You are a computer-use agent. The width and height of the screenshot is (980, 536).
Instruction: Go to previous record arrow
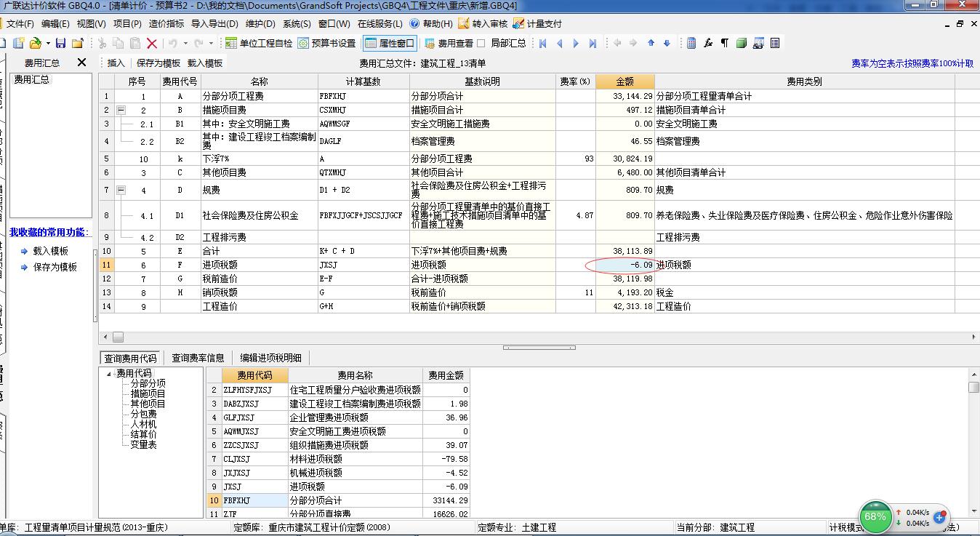point(559,44)
